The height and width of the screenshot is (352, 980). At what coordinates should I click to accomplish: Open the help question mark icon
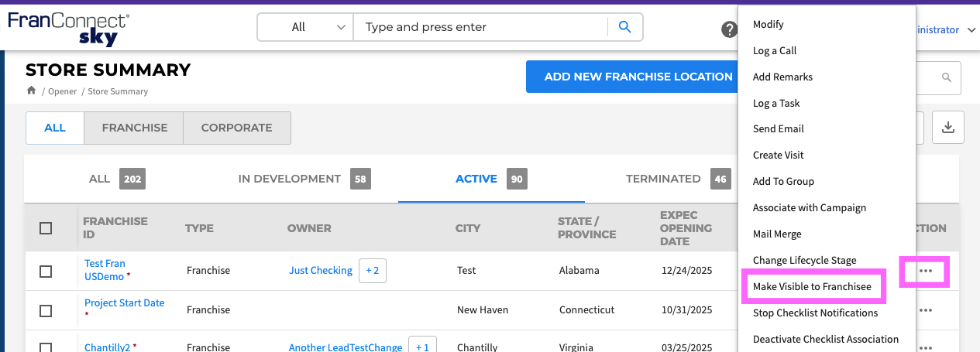[729, 29]
